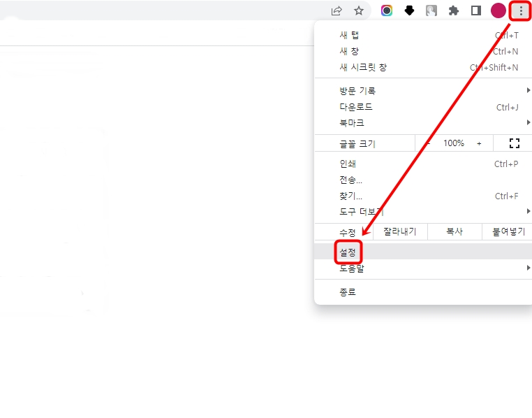Viewport: 532px width, 418px height.
Task: Expand the 도움말 help submenu
Action: 423,268
